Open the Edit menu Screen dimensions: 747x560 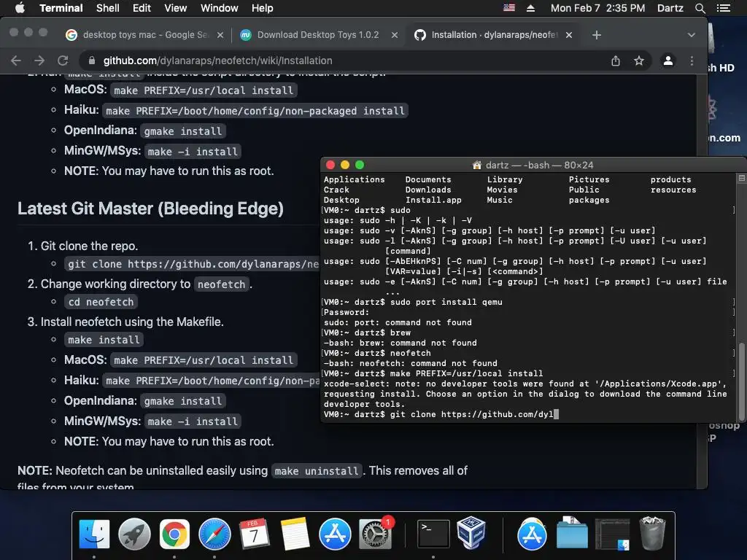pos(142,8)
